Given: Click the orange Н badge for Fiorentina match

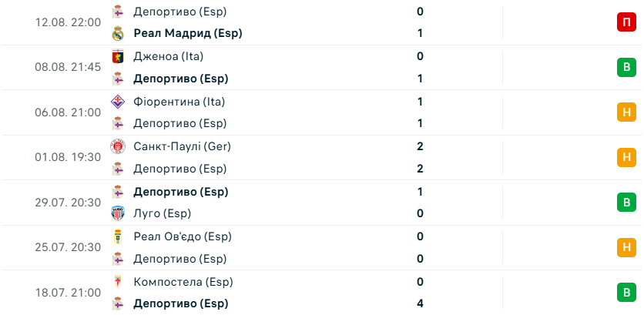Looking at the screenshot, I should pyautogui.click(x=626, y=112).
